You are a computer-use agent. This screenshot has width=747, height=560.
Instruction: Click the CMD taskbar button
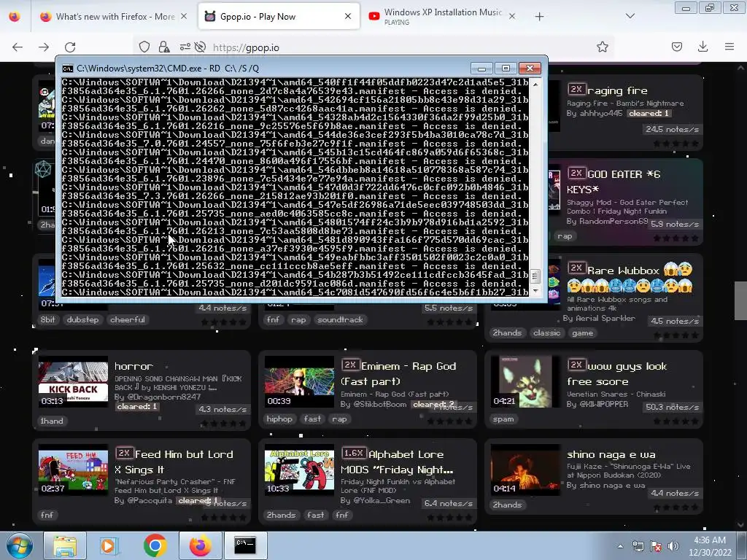(245, 545)
